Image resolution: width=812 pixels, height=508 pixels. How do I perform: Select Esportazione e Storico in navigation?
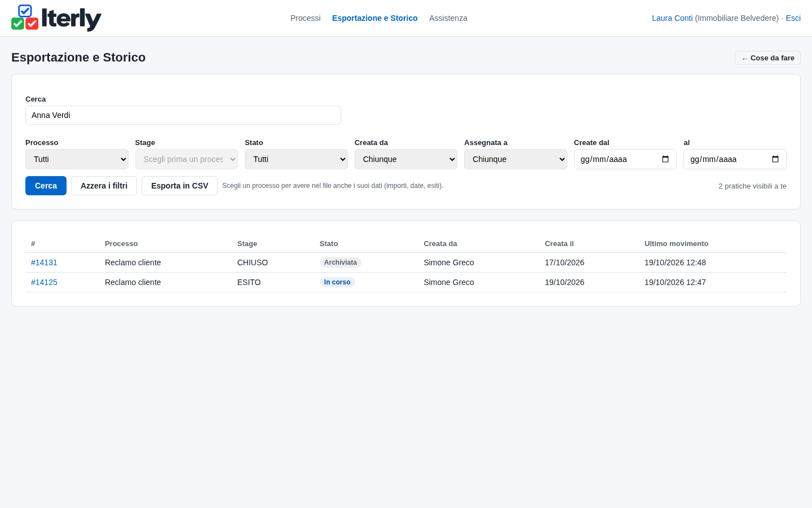[375, 18]
